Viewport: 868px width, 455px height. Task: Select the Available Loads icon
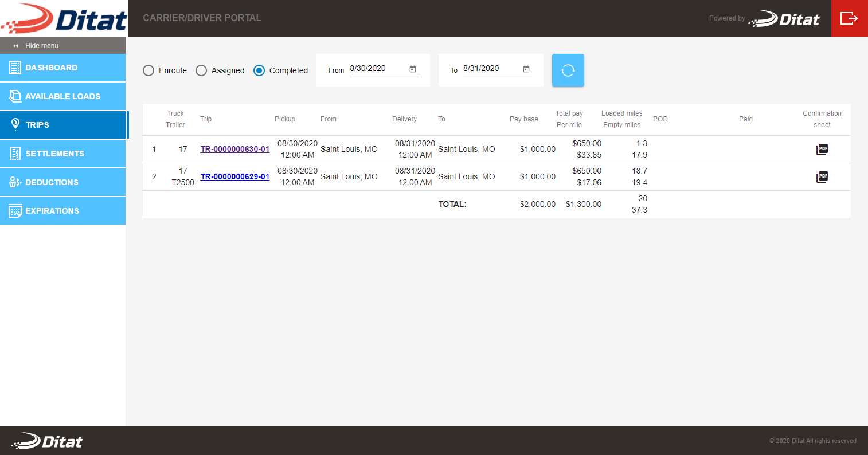[x=15, y=96]
